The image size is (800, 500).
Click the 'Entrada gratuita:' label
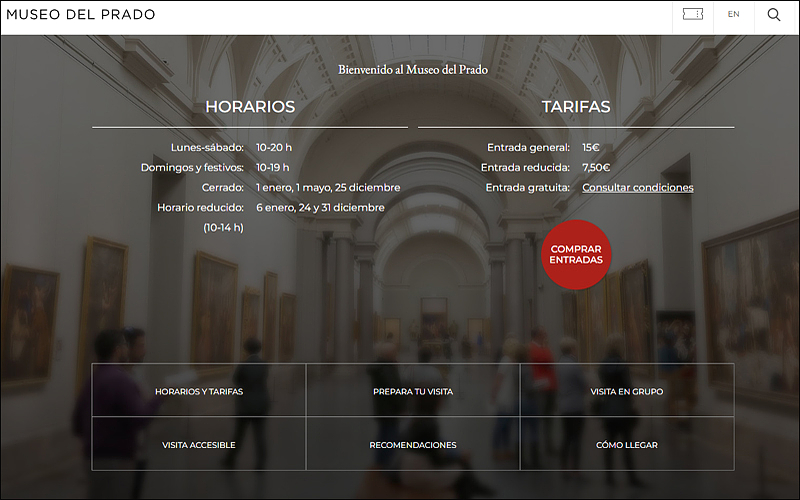click(528, 187)
